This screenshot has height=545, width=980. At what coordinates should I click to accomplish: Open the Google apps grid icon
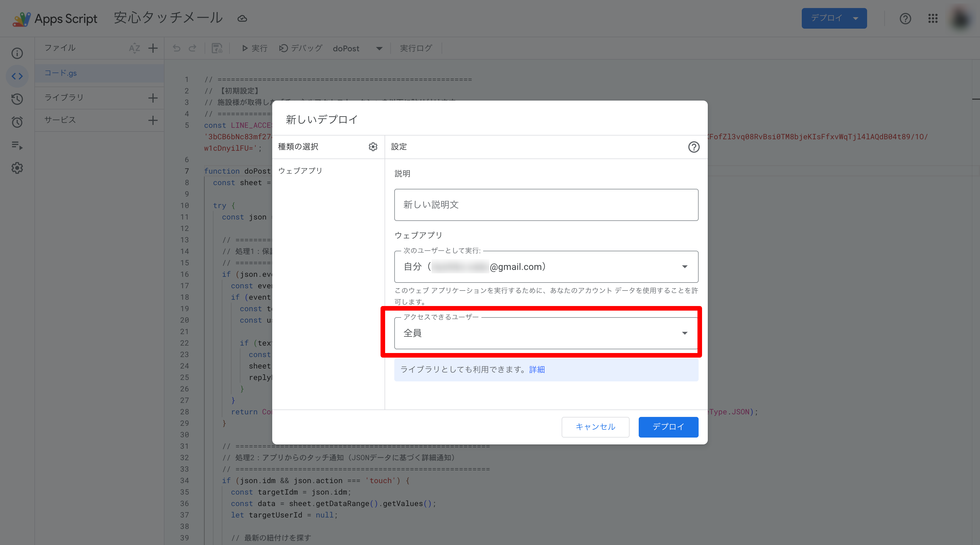point(933,18)
